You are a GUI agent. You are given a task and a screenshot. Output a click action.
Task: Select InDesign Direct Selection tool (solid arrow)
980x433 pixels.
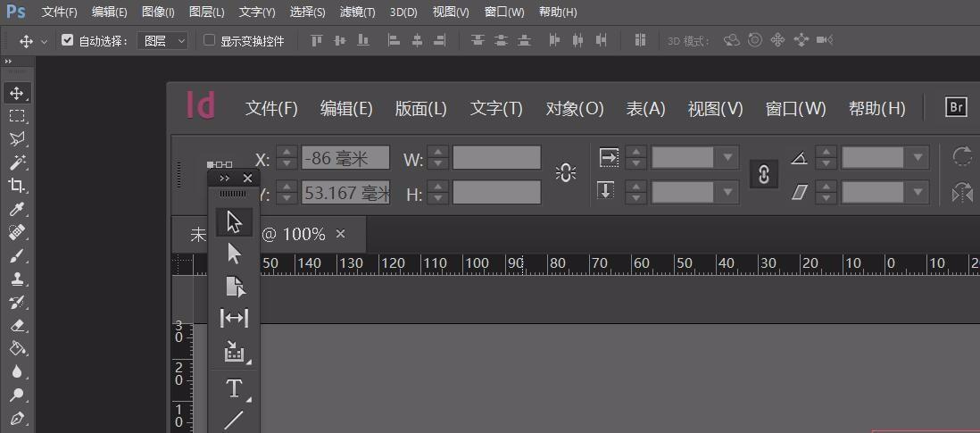click(235, 254)
